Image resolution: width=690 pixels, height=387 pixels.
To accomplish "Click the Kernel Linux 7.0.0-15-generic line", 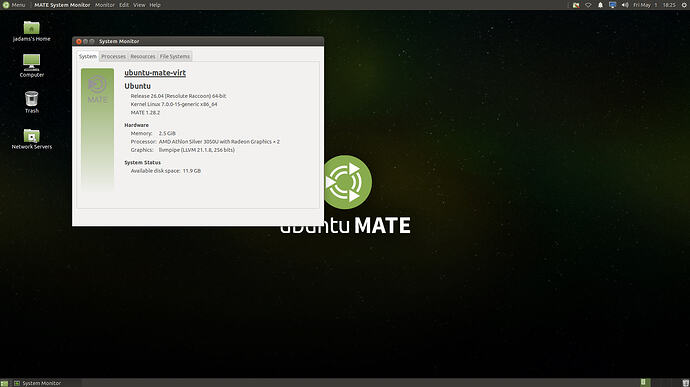I will pos(174,104).
